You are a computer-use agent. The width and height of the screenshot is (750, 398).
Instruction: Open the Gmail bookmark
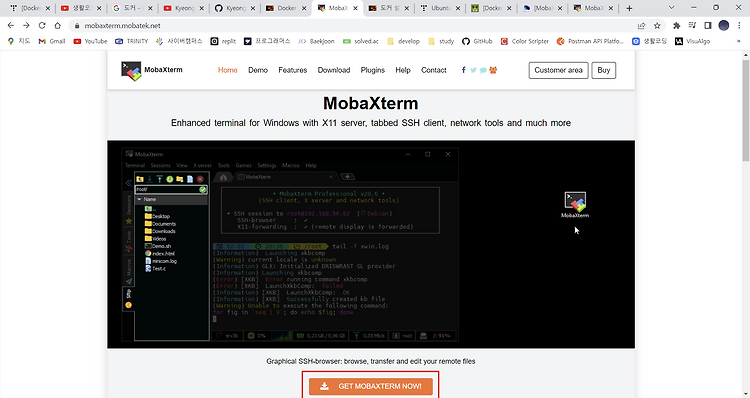point(52,41)
